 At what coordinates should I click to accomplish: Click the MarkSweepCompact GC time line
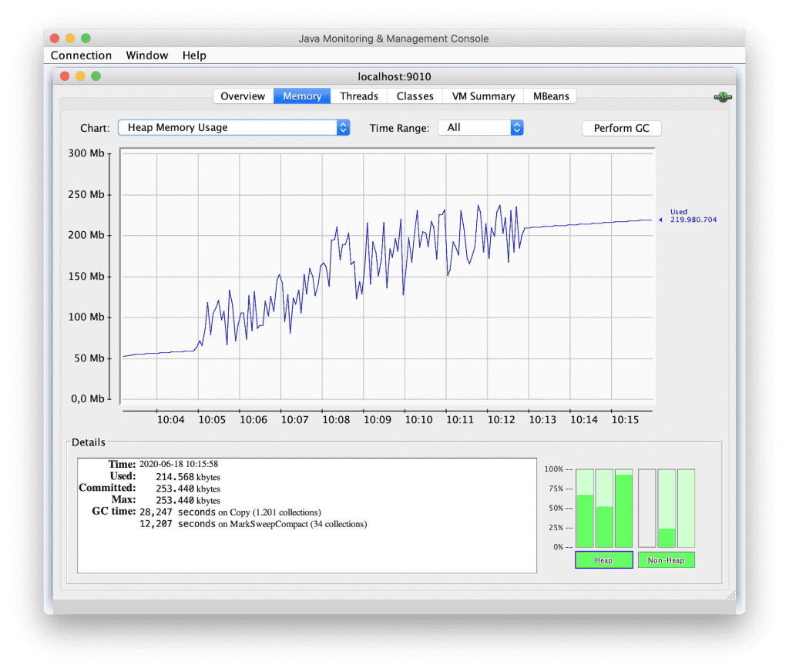click(253, 524)
